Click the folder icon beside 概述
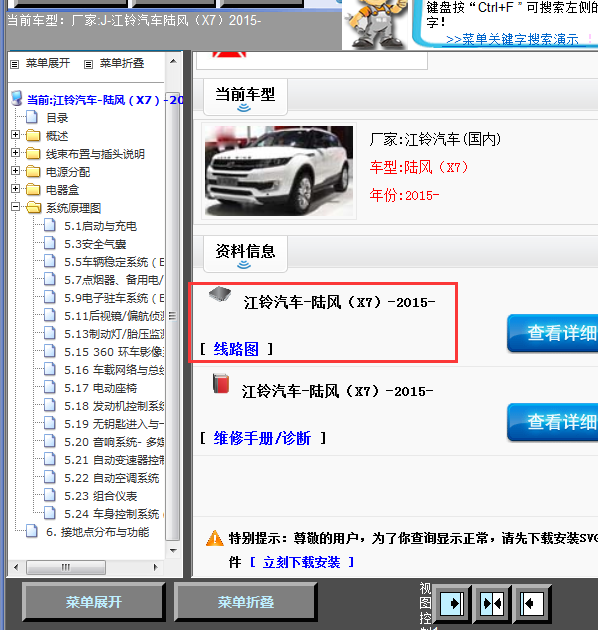 [33, 135]
